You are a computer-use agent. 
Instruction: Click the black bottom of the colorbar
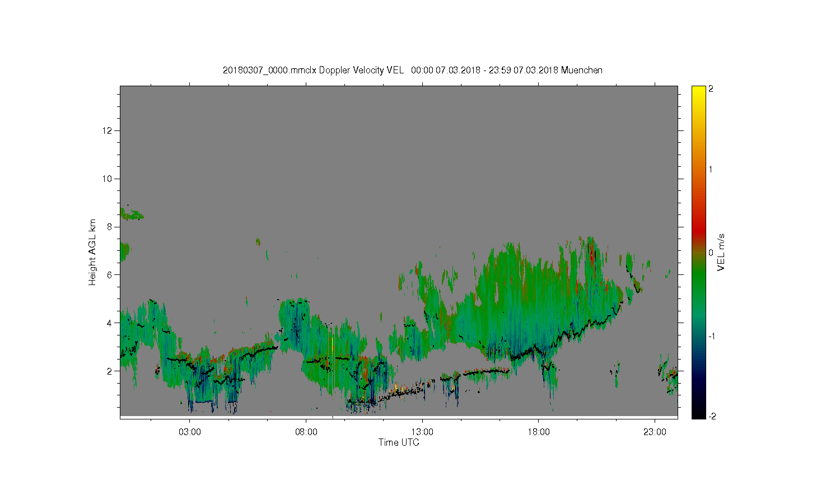[x=698, y=412]
